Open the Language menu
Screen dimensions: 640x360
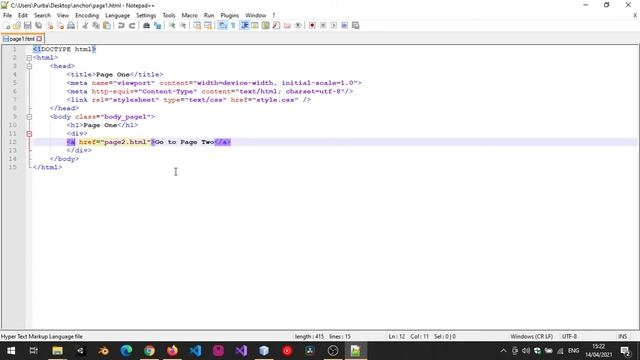point(118,16)
